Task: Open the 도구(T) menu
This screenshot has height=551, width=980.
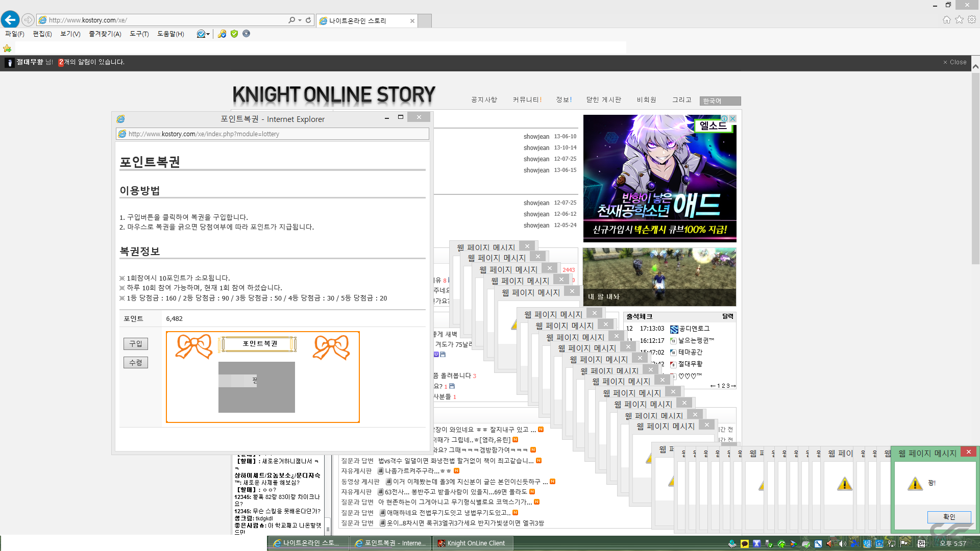Action: (x=139, y=34)
